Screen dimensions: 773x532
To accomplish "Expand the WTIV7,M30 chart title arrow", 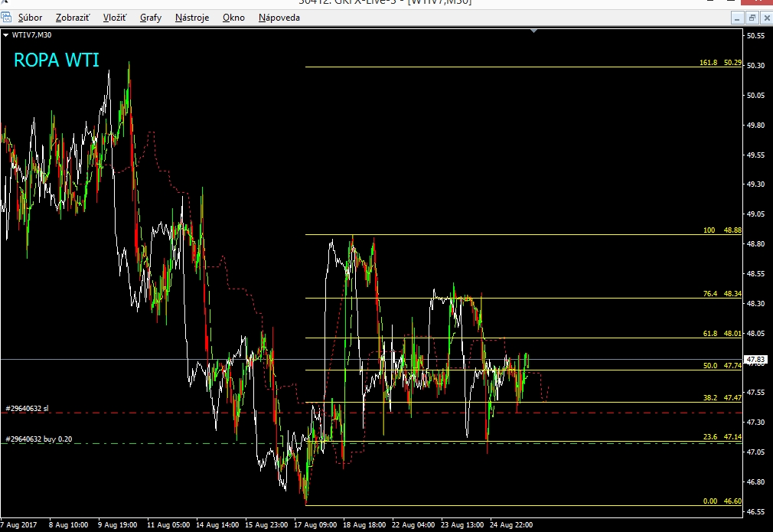I will [x=5, y=35].
